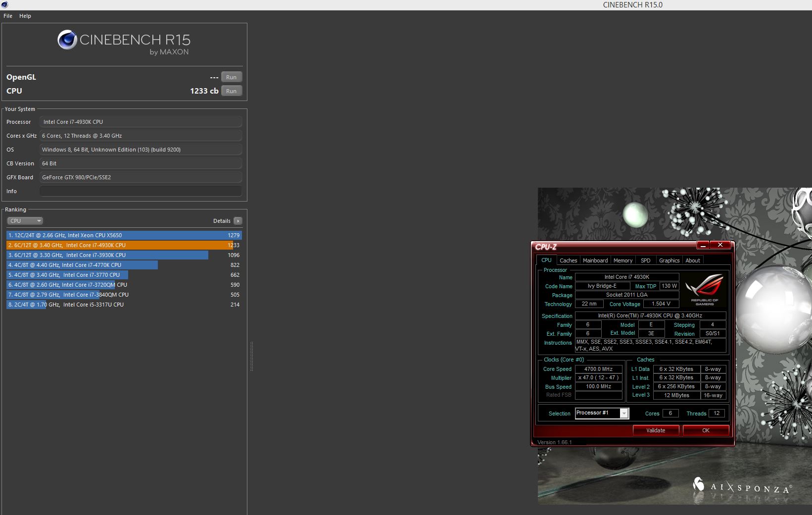Click Validate button in CPU-Z

[656, 430]
